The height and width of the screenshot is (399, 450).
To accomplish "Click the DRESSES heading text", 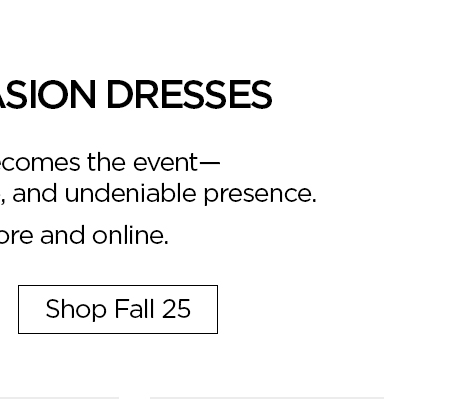I will coord(189,95).
